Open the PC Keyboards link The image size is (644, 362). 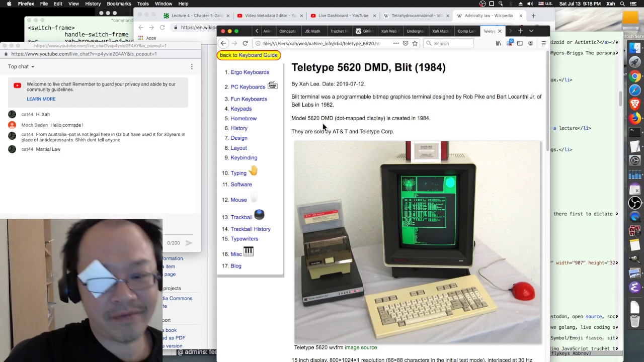tap(248, 86)
